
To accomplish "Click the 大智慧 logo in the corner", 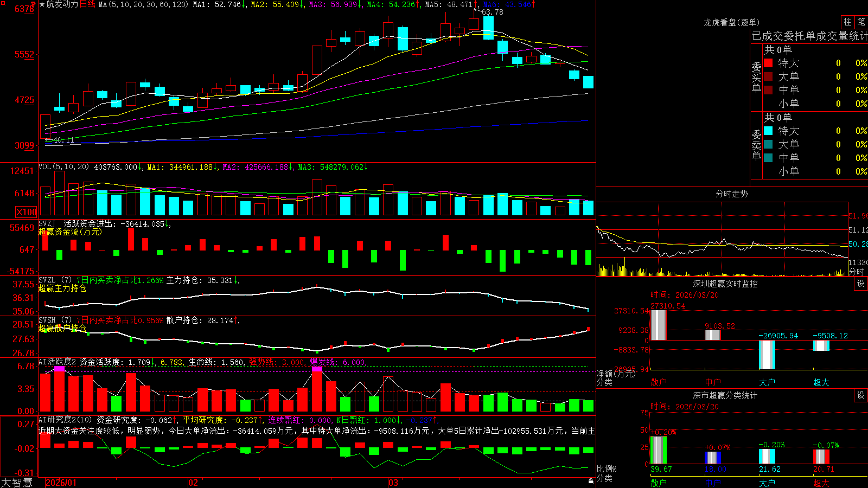I will point(17,483).
